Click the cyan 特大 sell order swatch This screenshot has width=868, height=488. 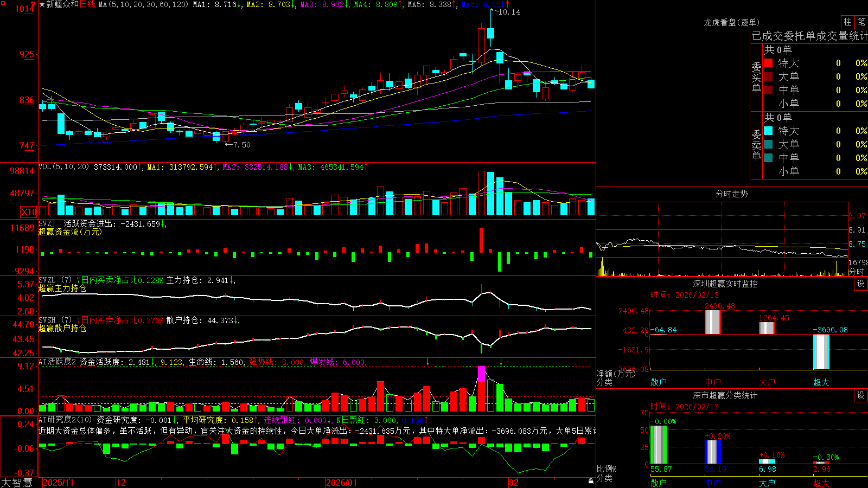[x=768, y=131]
